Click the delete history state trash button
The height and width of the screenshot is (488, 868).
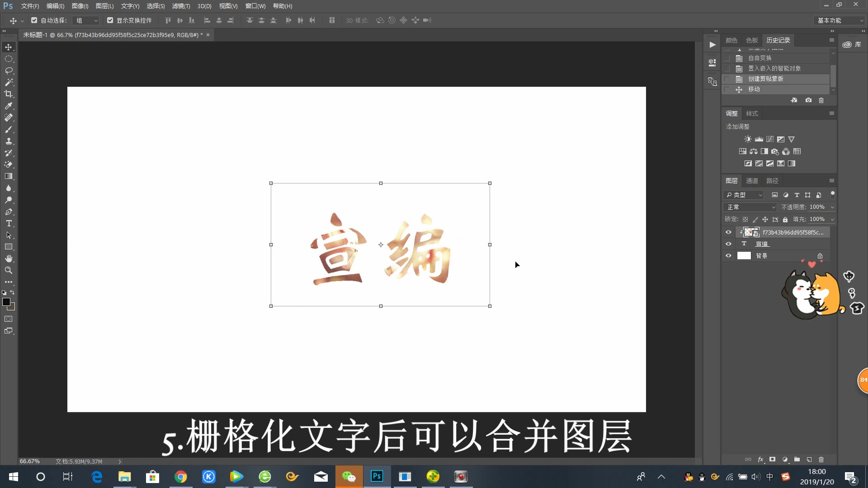[x=821, y=100]
